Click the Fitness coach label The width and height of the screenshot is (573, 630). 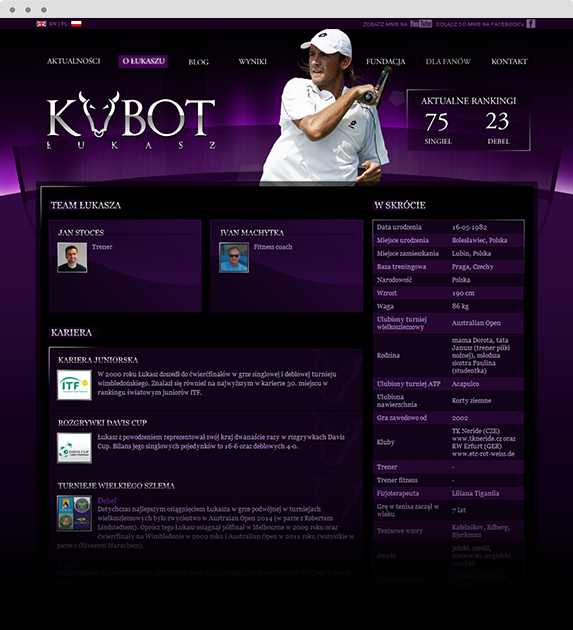pyautogui.click(x=273, y=247)
